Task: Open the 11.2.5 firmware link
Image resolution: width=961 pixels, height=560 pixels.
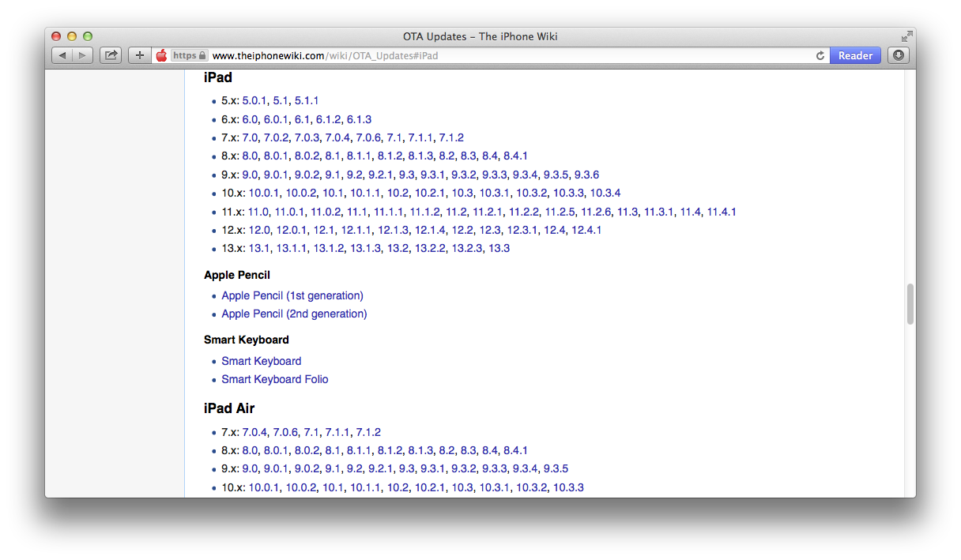Action: (x=560, y=212)
